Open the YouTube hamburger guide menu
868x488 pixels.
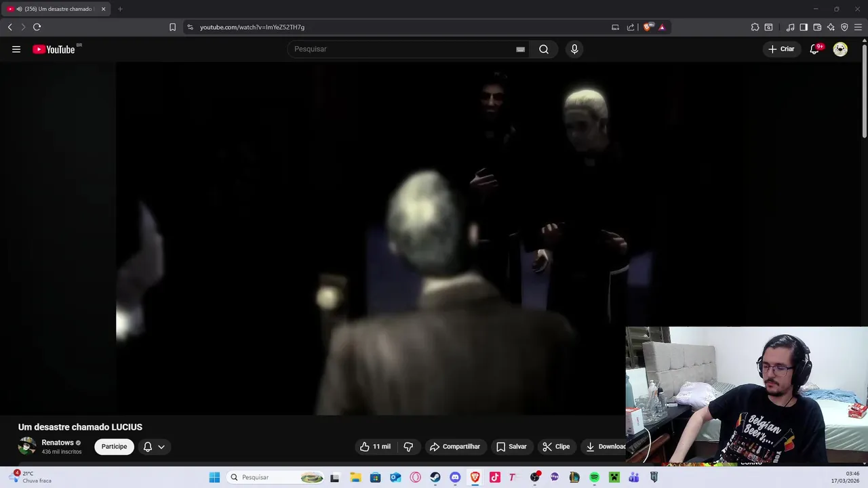pyautogui.click(x=16, y=49)
